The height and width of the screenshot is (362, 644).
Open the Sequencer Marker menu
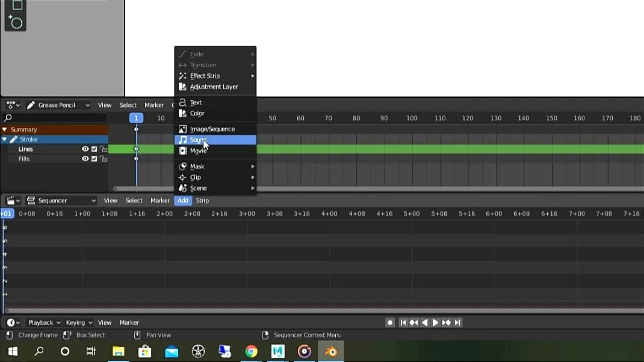click(159, 200)
